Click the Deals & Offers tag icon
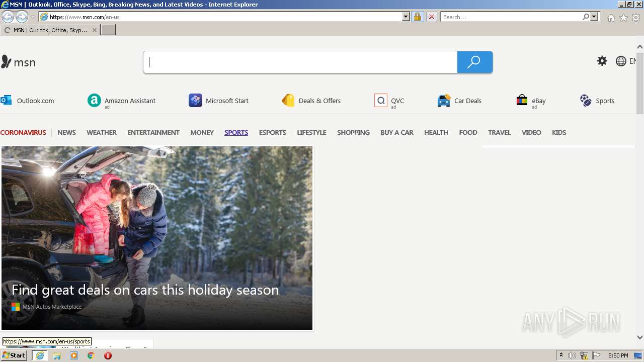The height and width of the screenshot is (362, 644). [288, 101]
